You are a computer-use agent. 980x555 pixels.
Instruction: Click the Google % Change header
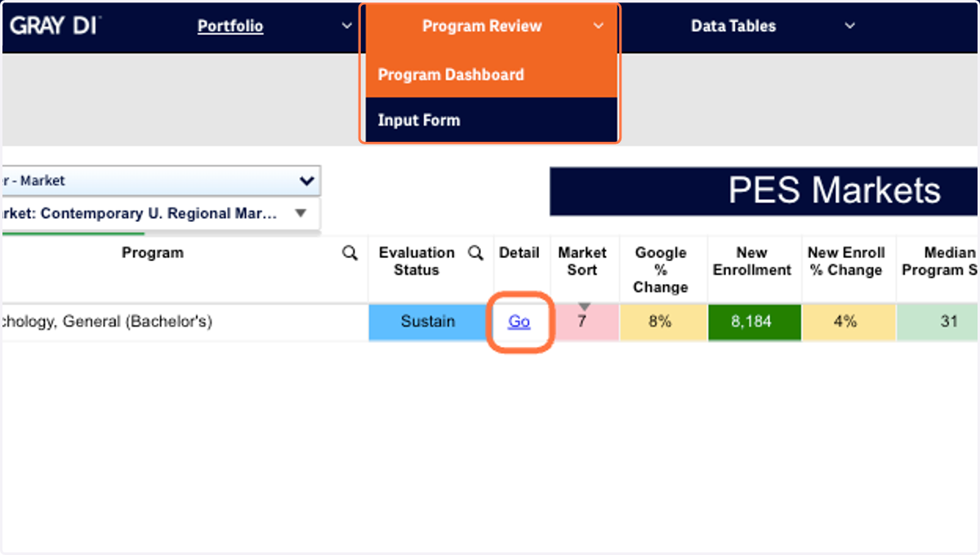tap(661, 269)
